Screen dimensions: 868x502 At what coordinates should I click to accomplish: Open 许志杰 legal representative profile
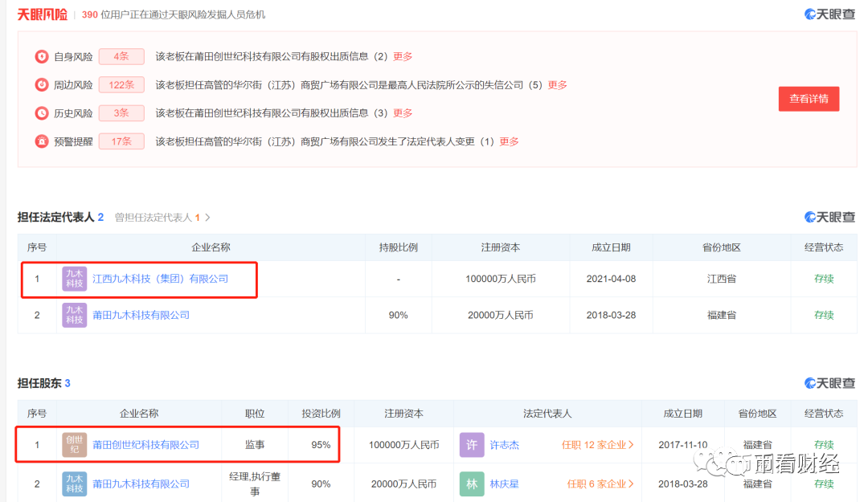pos(504,444)
